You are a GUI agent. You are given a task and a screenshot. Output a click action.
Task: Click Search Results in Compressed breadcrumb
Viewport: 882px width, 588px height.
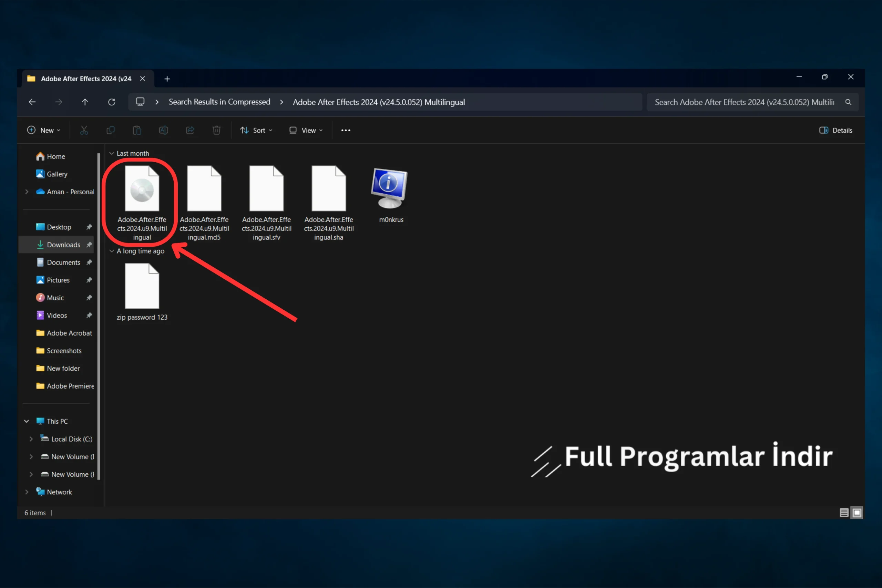pos(219,102)
